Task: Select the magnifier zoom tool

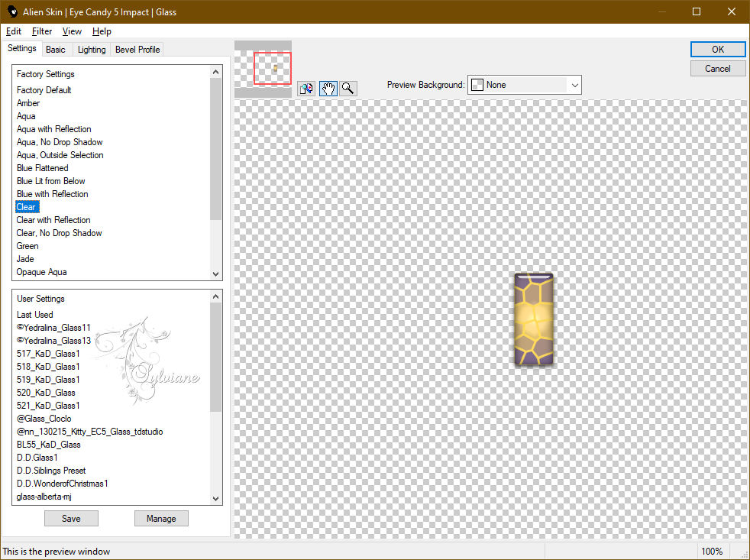Action: [x=348, y=89]
